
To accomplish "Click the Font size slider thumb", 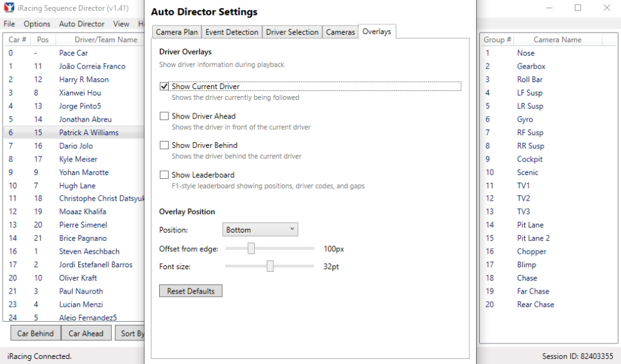I will (x=270, y=266).
